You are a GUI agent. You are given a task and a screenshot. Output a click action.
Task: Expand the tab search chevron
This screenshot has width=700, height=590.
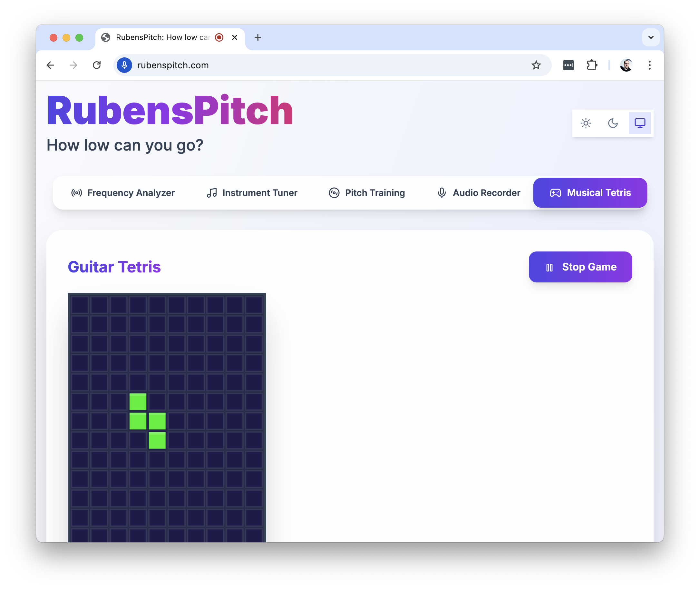click(650, 37)
